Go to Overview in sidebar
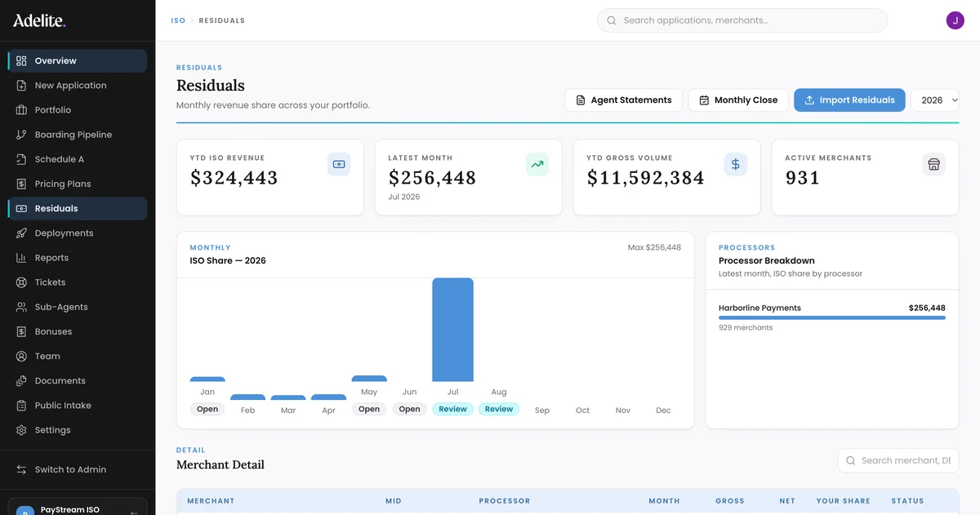 point(78,60)
